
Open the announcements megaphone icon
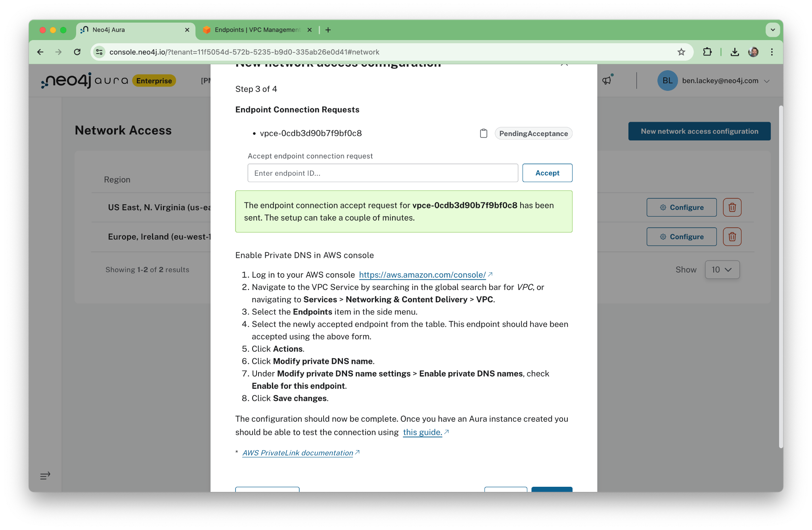(x=607, y=81)
